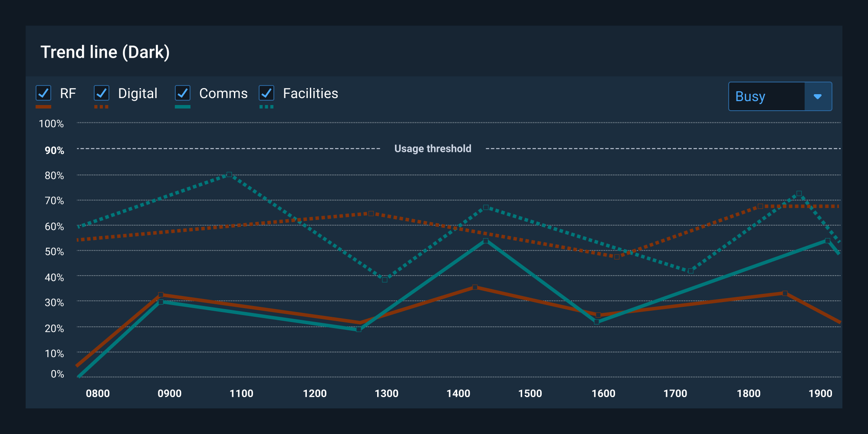Click the Comms teal legend swatch
Screen dimensions: 868x434
click(x=183, y=107)
